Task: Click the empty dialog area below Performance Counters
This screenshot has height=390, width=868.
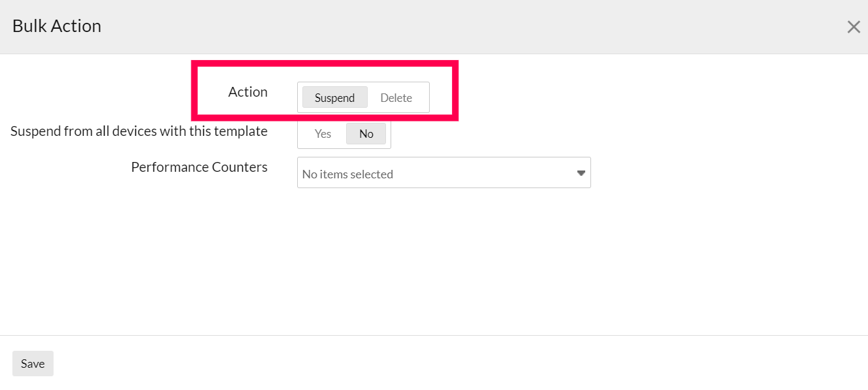Action: [x=431, y=261]
